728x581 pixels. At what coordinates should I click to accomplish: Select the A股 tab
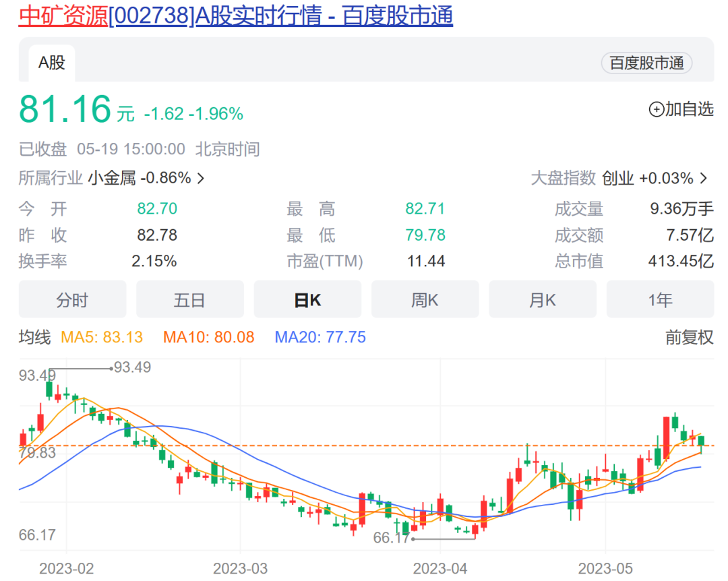click(51, 63)
